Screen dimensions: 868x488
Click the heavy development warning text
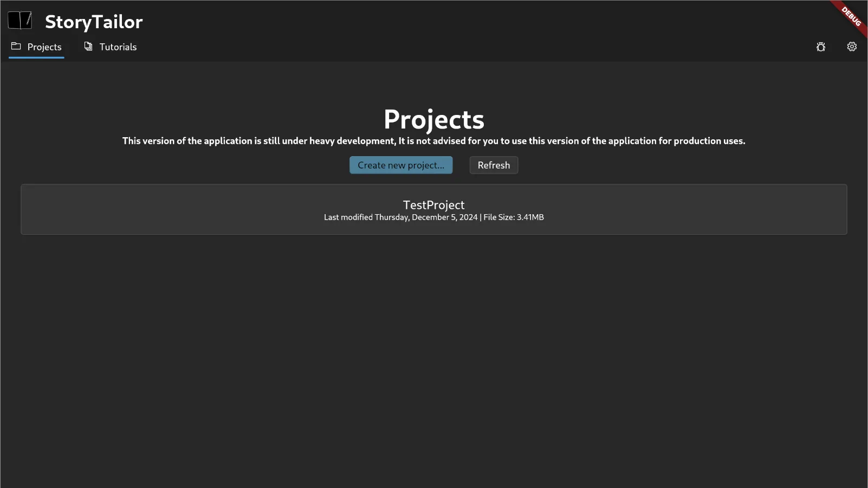coord(434,141)
